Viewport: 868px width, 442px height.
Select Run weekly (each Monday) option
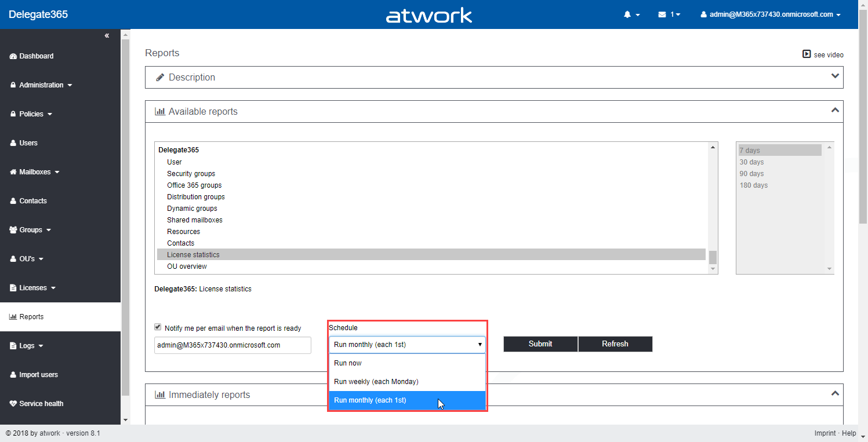point(376,382)
